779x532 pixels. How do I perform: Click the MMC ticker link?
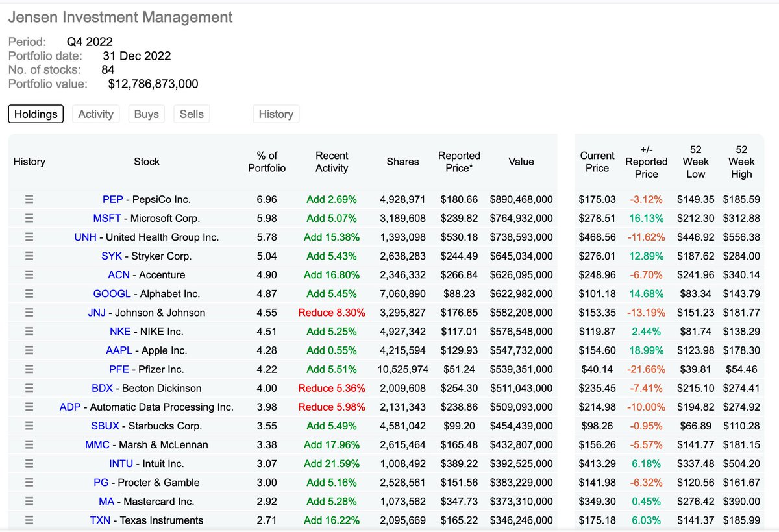(x=97, y=444)
